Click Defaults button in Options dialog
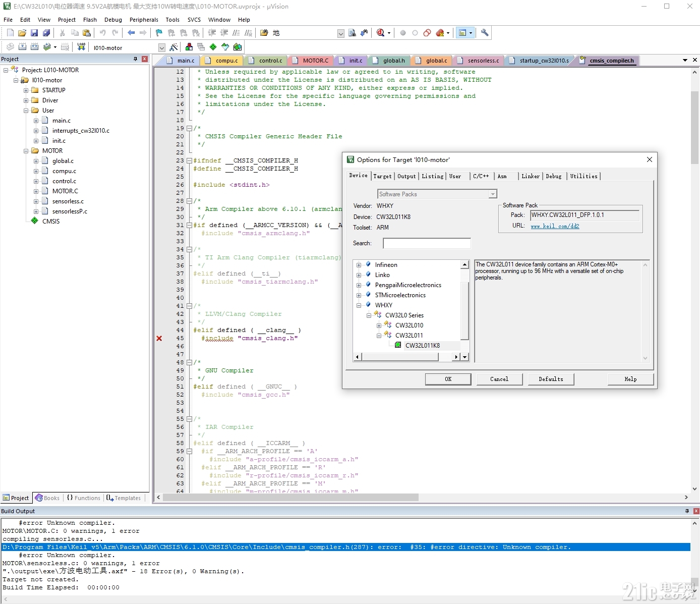The width and height of the screenshot is (700, 604). click(551, 379)
